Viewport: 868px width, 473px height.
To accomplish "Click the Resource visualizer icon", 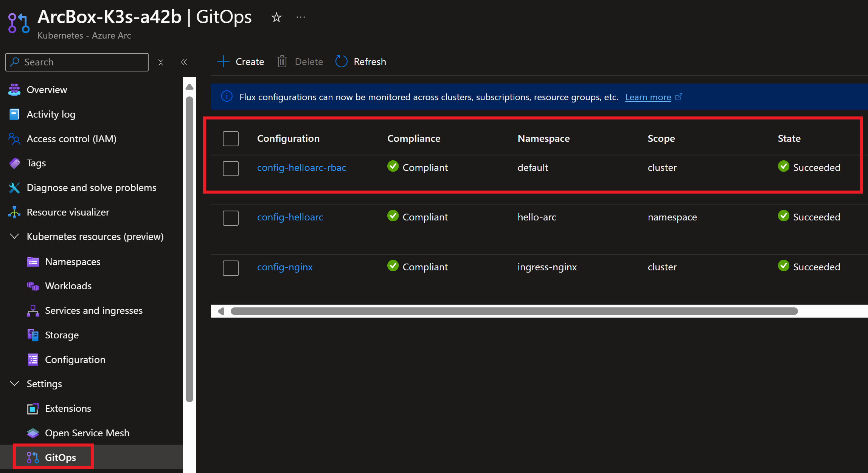I will [x=14, y=212].
